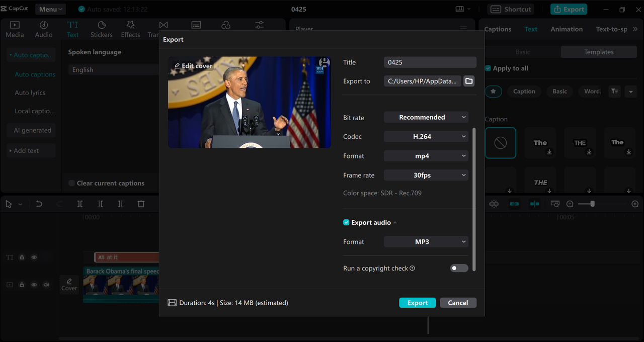Open the Codec H.264 dropdown

click(x=426, y=136)
